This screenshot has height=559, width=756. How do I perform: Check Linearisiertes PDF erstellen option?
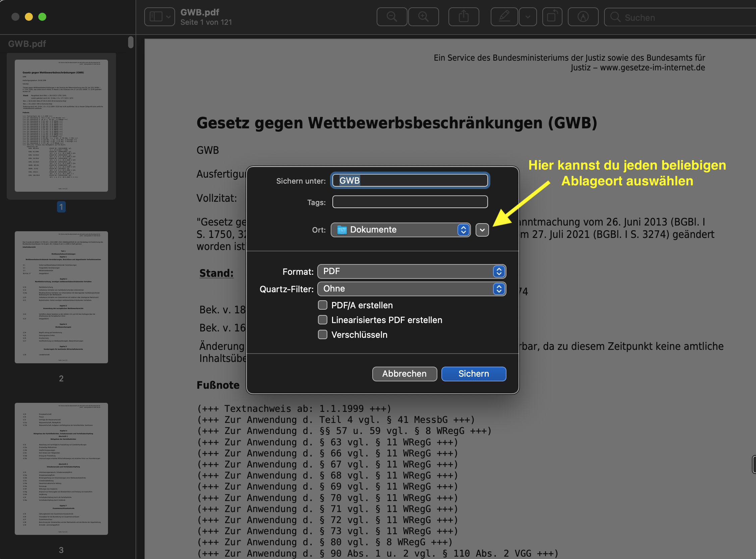click(323, 320)
